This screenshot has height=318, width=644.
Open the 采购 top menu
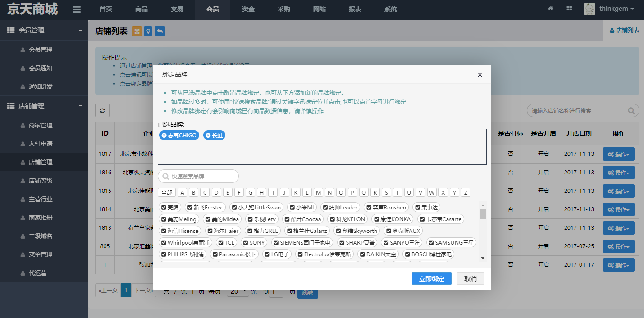click(x=284, y=9)
